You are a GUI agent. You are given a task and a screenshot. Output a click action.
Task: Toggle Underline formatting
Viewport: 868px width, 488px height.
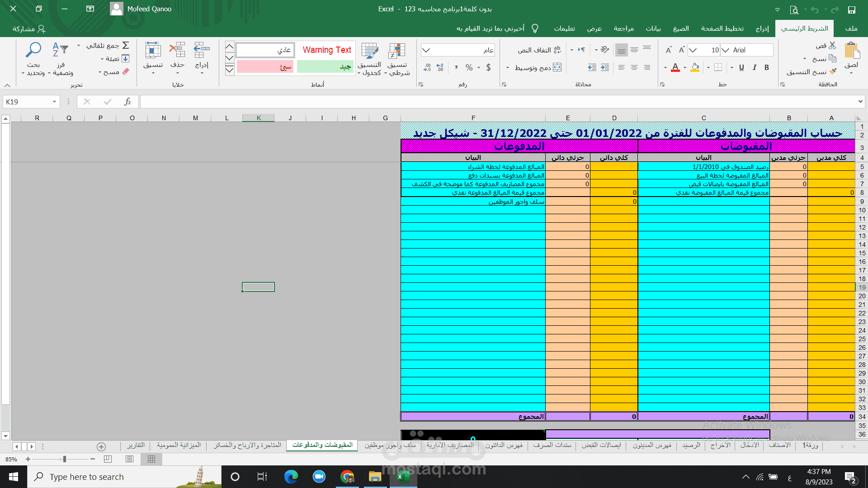[741, 67]
